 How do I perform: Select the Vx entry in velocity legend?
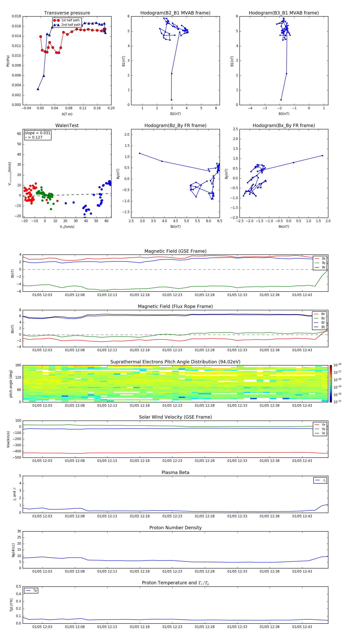pos(320,424)
